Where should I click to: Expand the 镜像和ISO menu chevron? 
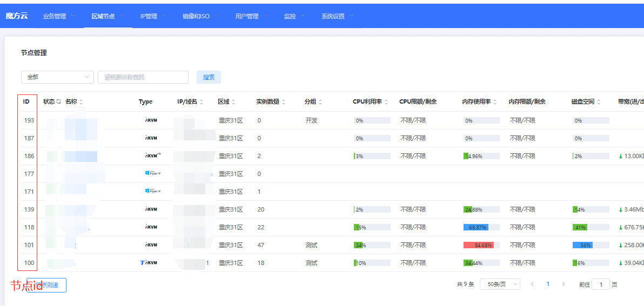217,16
